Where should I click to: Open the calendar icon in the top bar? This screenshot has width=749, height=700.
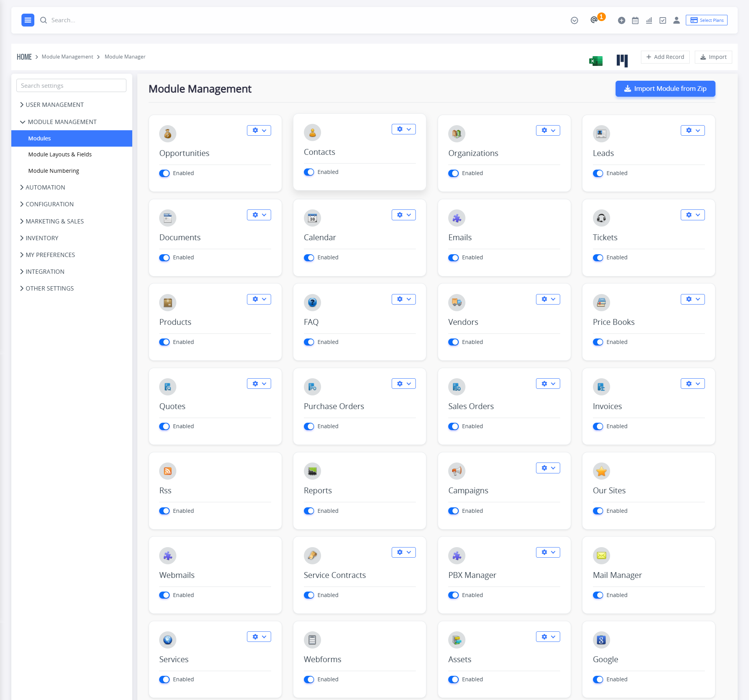pyautogui.click(x=635, y=21)
